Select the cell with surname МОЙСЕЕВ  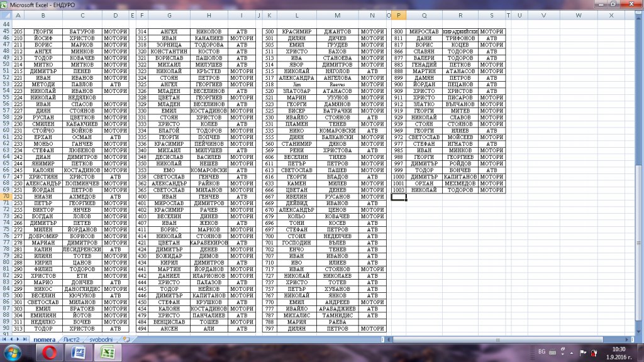[460, 137]
